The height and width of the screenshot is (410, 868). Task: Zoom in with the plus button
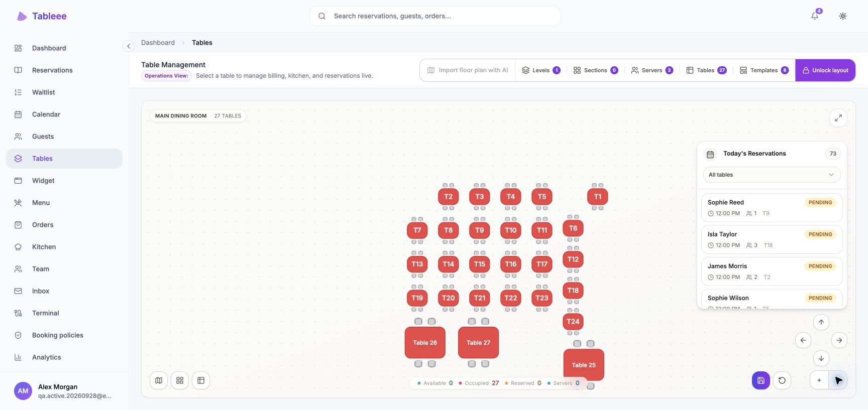(819, 380)
